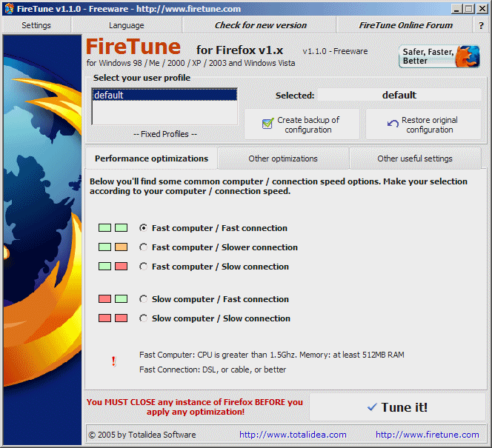The image size is (492, 448).
Task: Choose Slow computer / Slow connection
Action: click(x=144, y=318)
